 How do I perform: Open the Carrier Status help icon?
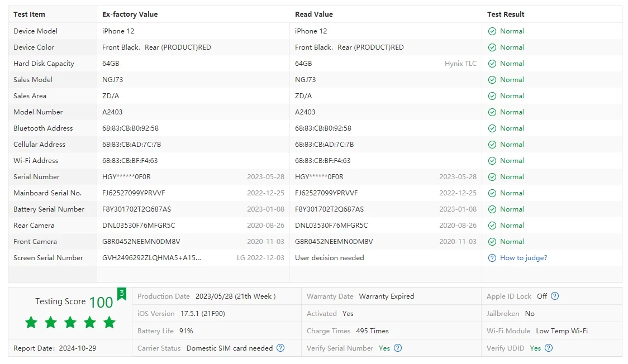pyautogui.click(x=280, y=348)
